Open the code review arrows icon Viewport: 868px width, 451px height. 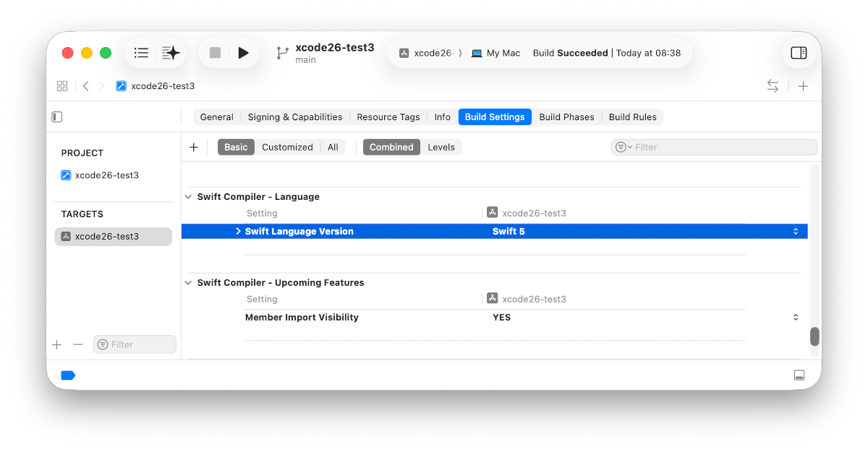tap(773, 86)
